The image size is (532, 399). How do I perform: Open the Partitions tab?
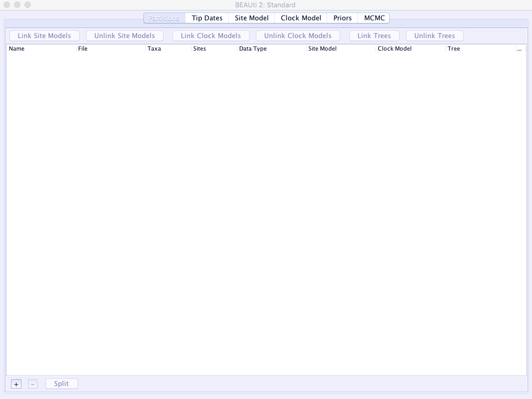[x=164, y=18]
